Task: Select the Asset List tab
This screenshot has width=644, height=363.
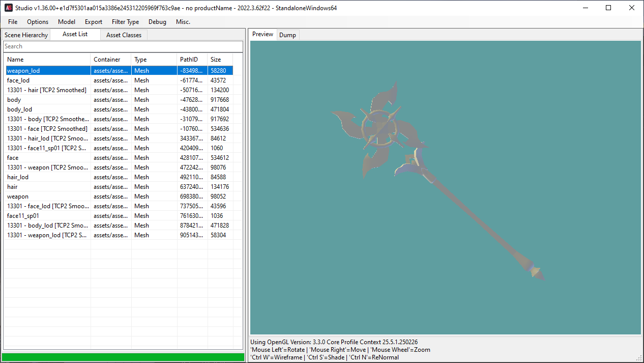Action: (75, 34)
